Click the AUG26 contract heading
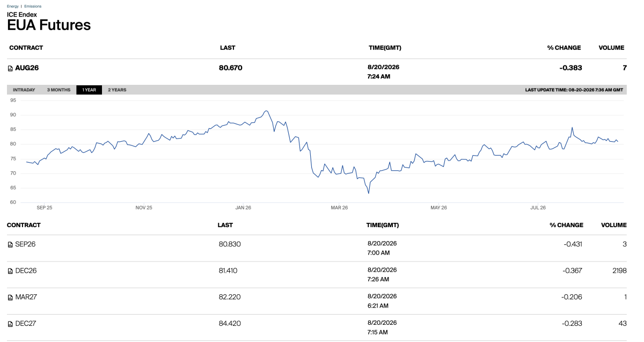644x342 pixels. click(x=27, y=68)
